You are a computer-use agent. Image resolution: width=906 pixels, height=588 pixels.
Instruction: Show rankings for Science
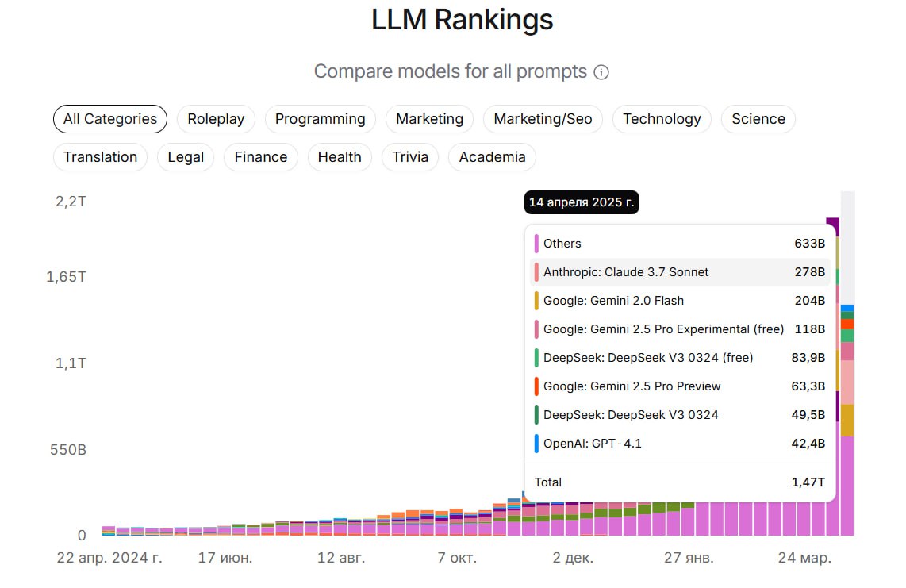click(758, 119)
